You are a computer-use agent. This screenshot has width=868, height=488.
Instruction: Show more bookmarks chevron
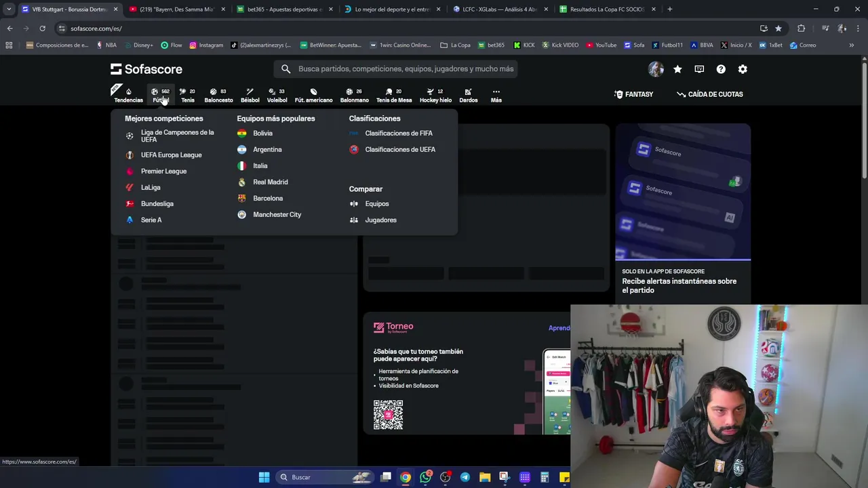click(x=851, y=45)
